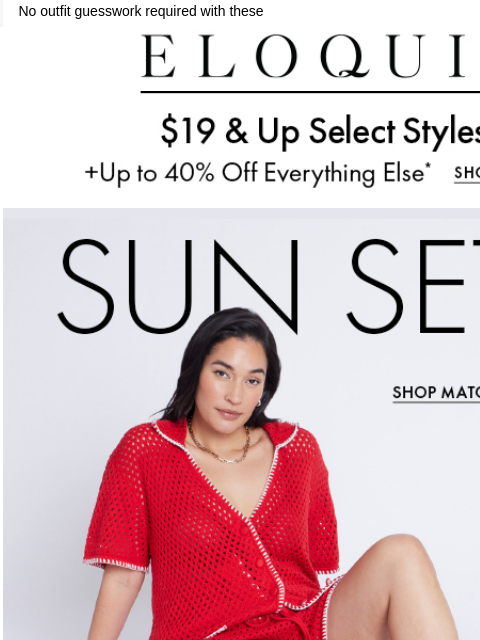This screenshot has width=480, height=640.
Task: Click the large SE headline letters
Action: click(x=413, y=287)
